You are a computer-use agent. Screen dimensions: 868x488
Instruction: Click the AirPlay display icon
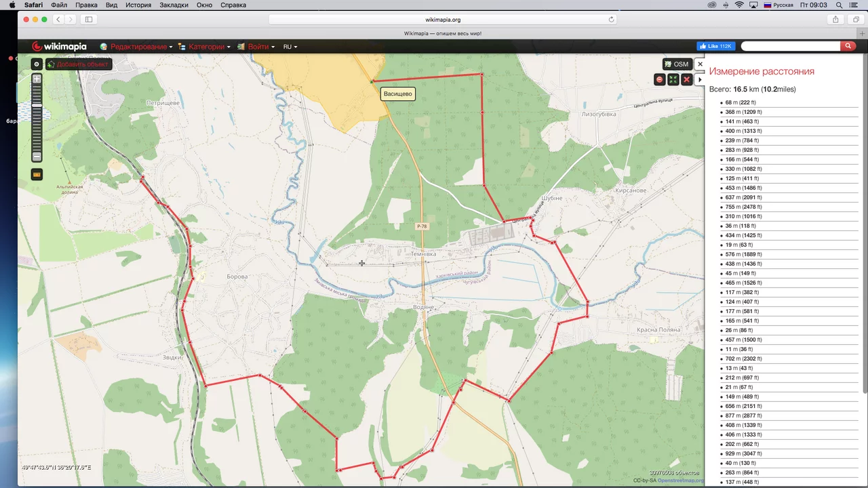click(753, 5)
